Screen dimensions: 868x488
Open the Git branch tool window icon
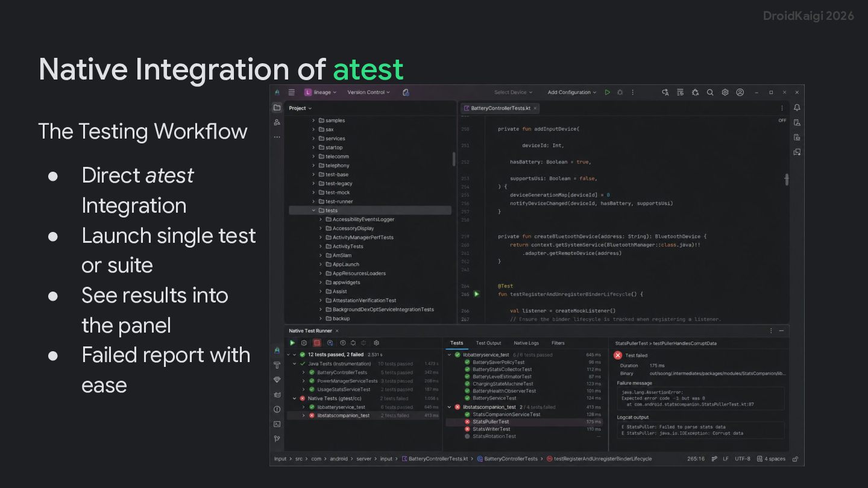[x=277, y=439]
